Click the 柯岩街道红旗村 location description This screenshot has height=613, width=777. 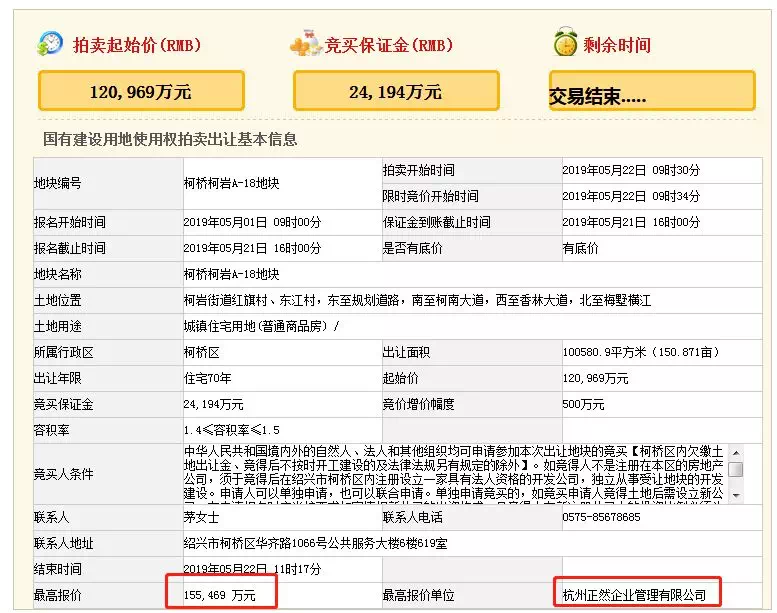(417, 300)
